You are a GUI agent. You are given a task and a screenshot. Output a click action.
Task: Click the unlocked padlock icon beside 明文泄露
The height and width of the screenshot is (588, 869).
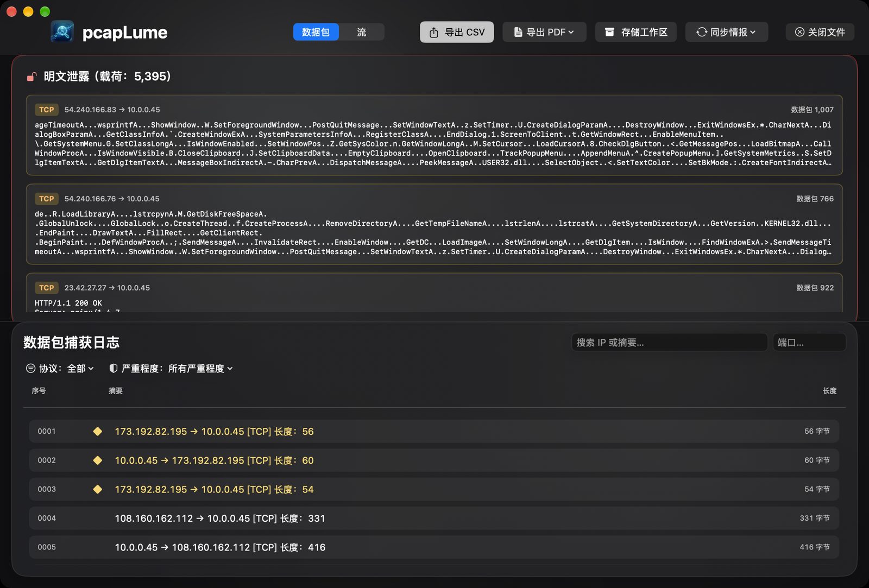click(32, 77)
